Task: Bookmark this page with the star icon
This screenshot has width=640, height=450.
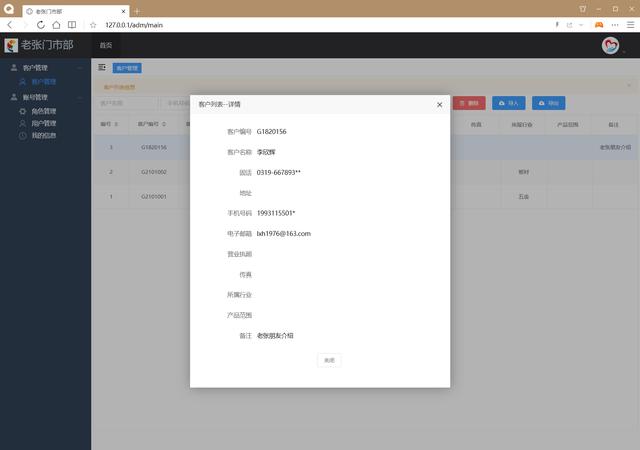Action: [93, 25]
